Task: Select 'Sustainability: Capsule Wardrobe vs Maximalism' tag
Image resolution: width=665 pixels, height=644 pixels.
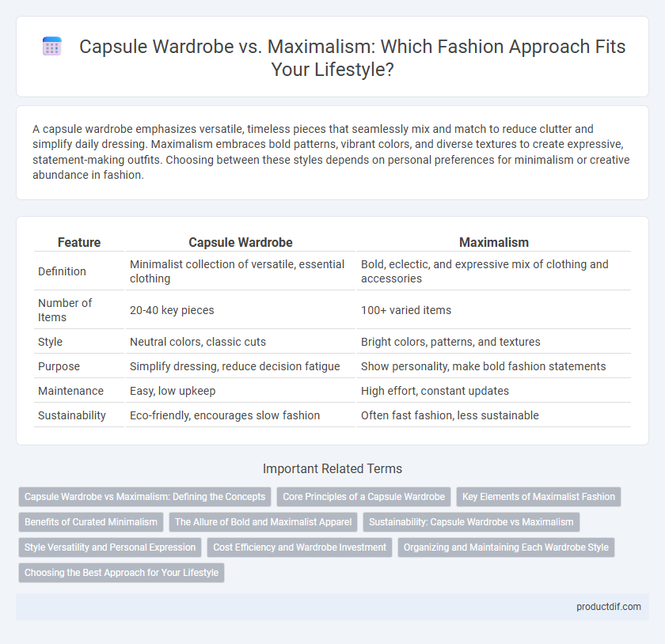Action: (471, 522)
